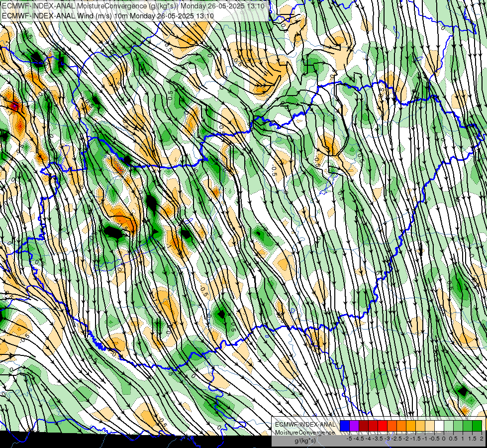Click the legend tick value -3.5
This screenshot has width=487, height=448.
coord(378,439)
